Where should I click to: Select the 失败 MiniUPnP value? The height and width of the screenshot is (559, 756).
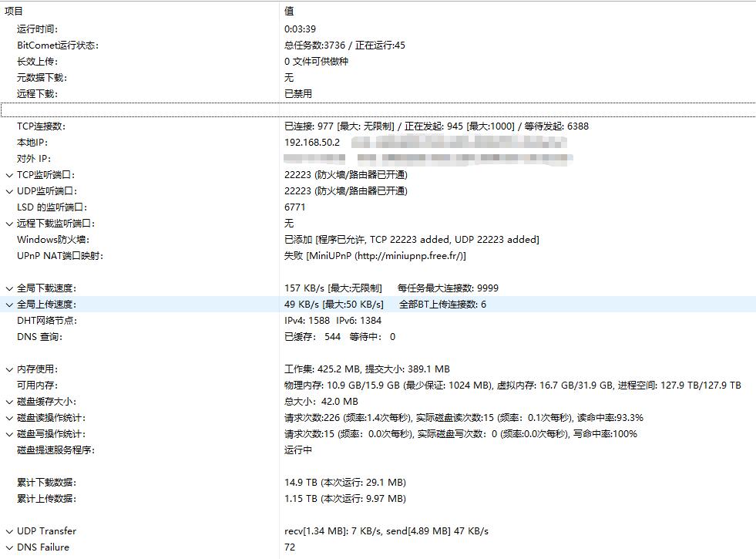click(x=375, y=256)
